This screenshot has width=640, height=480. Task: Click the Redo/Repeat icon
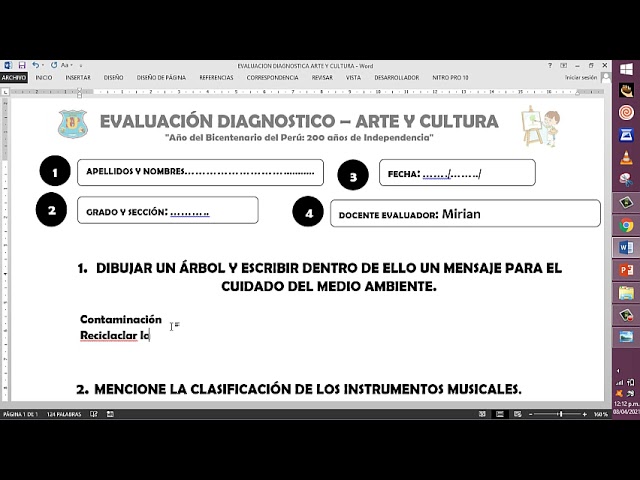[54, 65]
